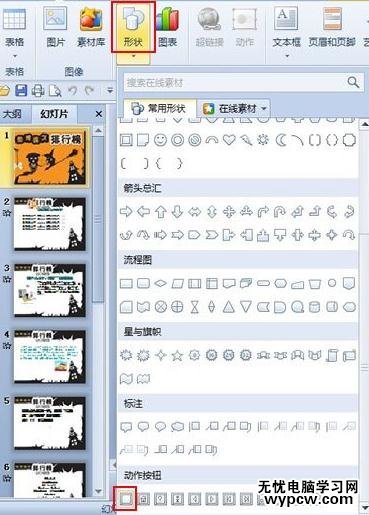The height and width of the screenshot is (515, 369).
Task: Click the open folder icon
Action: point(5,90)
